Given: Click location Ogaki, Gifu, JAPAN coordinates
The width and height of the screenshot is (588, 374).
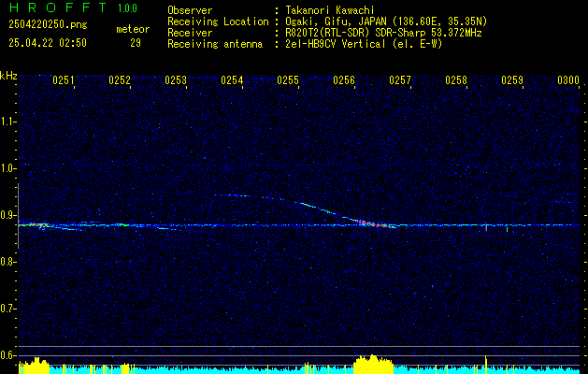Looking at the screenshot, I should pos(386,22).
